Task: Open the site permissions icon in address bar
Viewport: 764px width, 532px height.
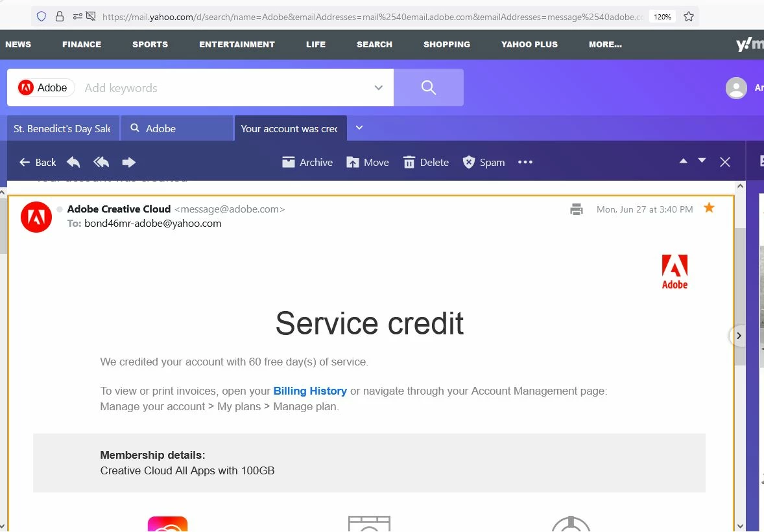Action: tap(77, 17)
